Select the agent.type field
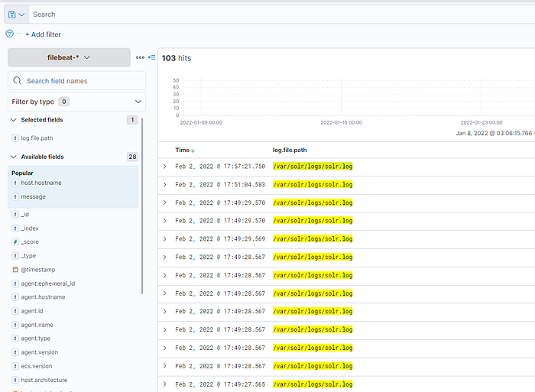The height and width of the screenshot is (392, 535). point(35,339)
